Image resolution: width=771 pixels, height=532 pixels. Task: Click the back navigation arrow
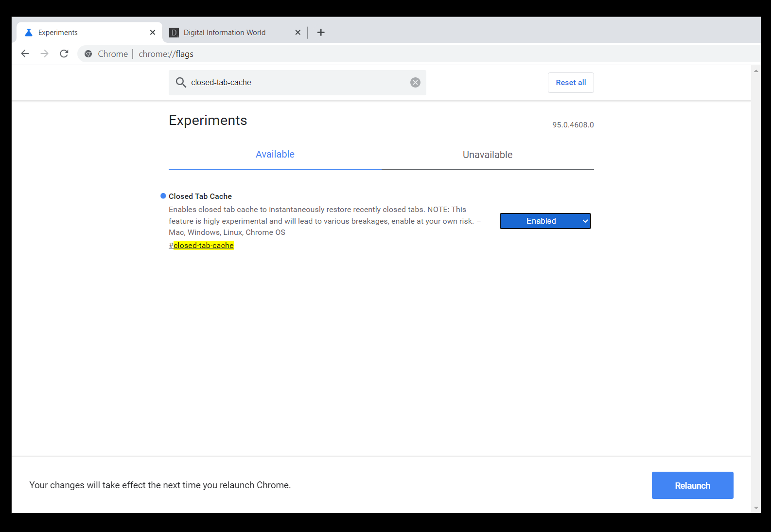pos(25,53)
